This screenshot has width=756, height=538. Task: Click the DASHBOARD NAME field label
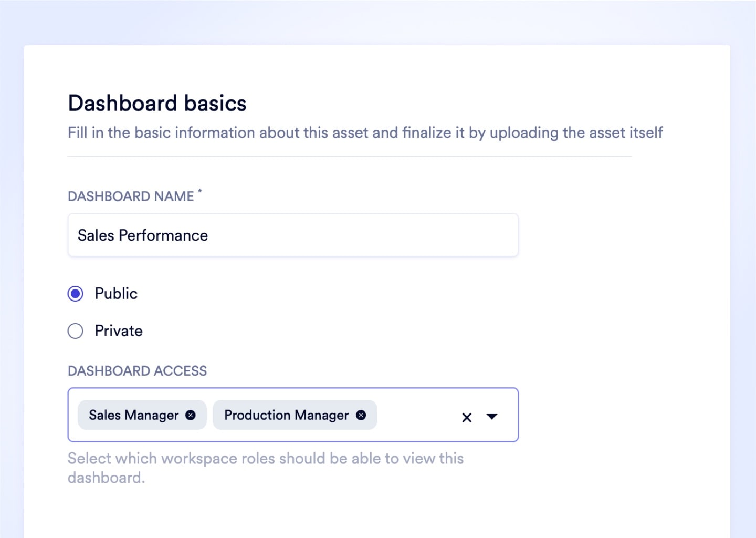coord(131,196)
